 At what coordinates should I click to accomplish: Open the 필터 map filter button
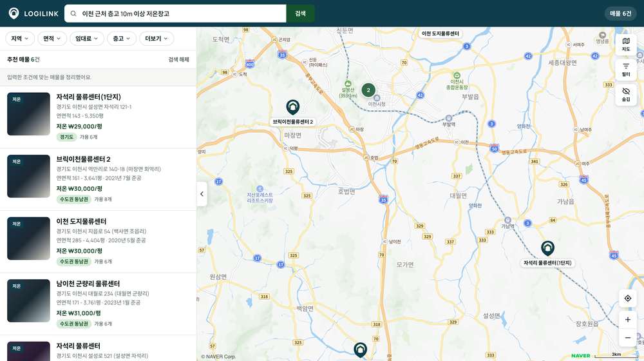coord(626,70)
